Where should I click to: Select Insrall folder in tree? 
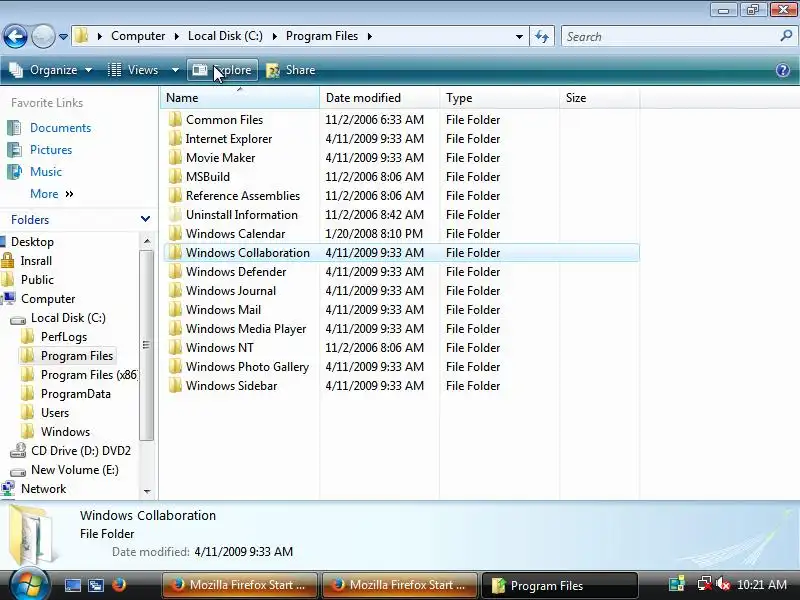tap(36, 261)
